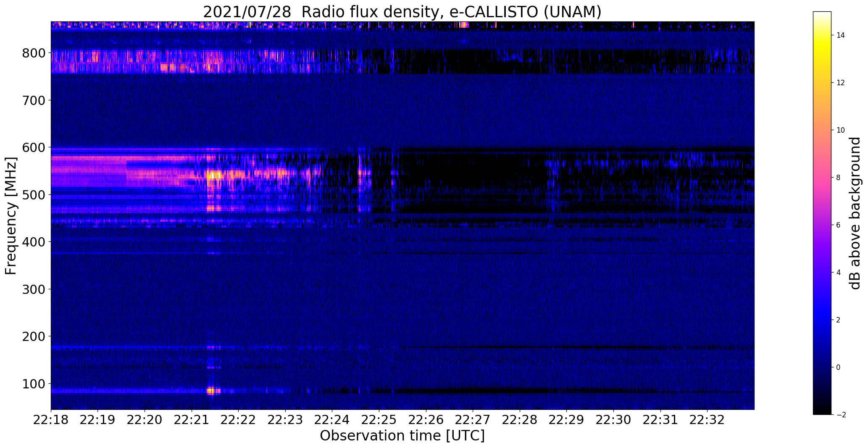This screenshot has width=868, height=448.
Task: Click the 22:29 time tick label
Action: [567, 420]
